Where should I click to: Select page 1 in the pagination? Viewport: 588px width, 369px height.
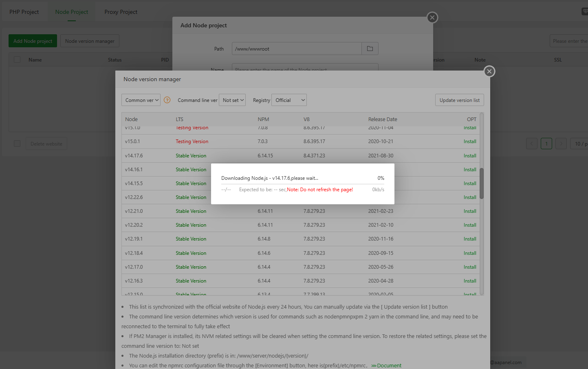tap(546, 144)
